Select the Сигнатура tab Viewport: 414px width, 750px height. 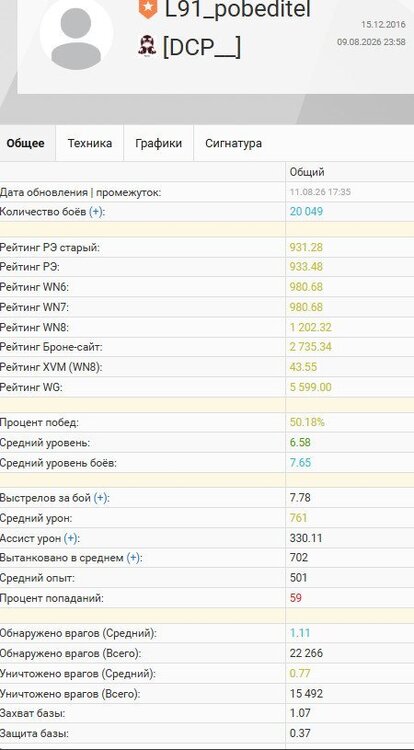coord(233,143)
